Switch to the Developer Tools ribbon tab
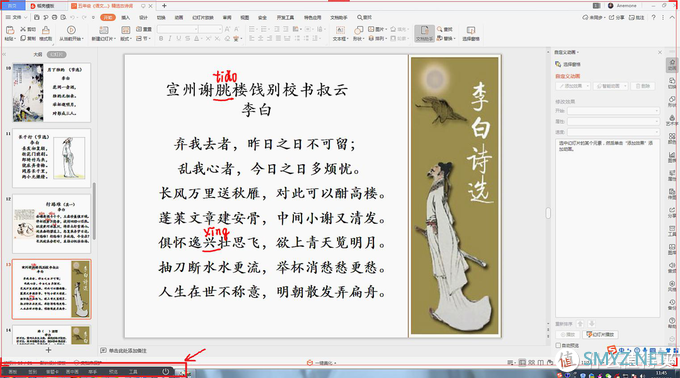The height and width of the screenshot is (378, 680). (285, 17)
